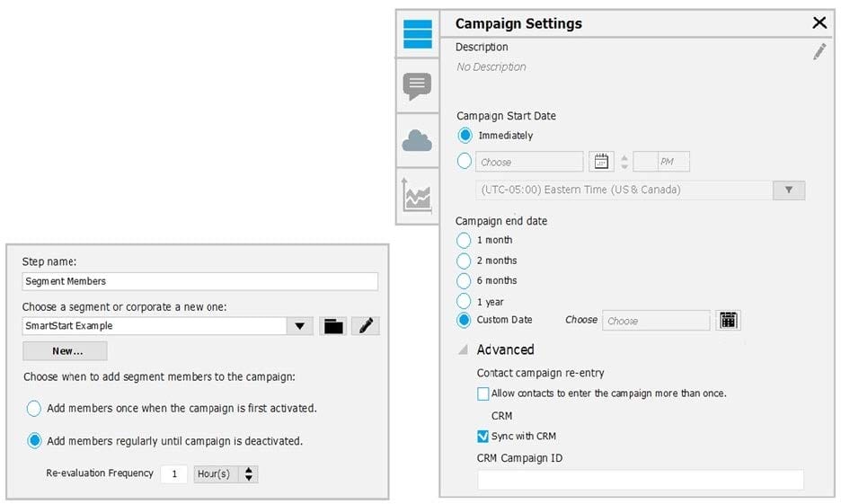
Task: Open the campaign settings stacked-bars tab
Action: [x=418, y=34]
